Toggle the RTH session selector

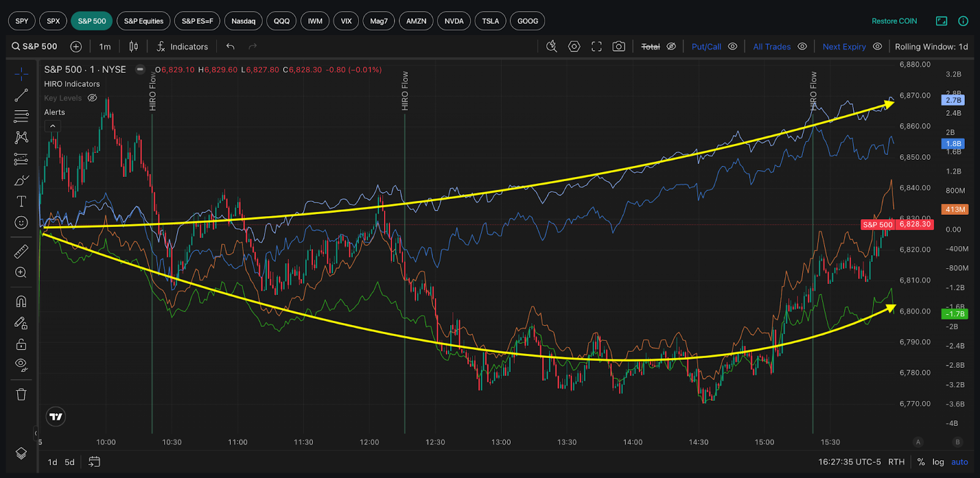897,462
